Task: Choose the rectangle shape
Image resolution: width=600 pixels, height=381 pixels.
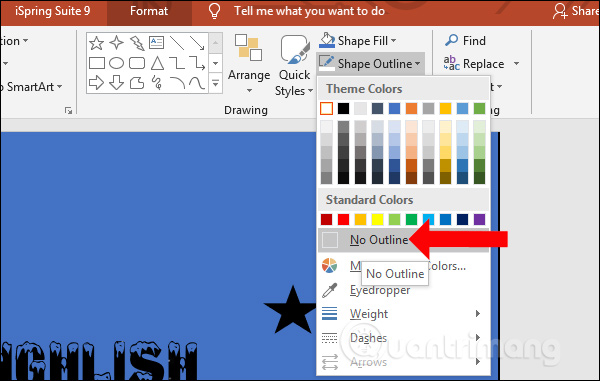Action: point(97,63)
